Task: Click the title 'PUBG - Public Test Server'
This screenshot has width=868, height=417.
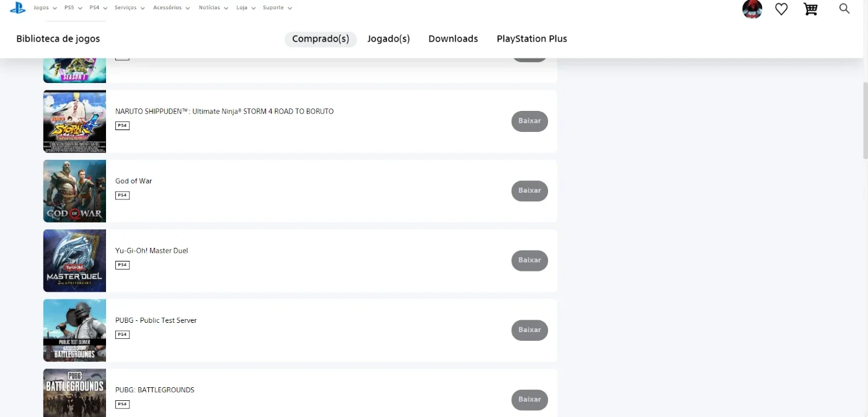Action: point(156,320)
